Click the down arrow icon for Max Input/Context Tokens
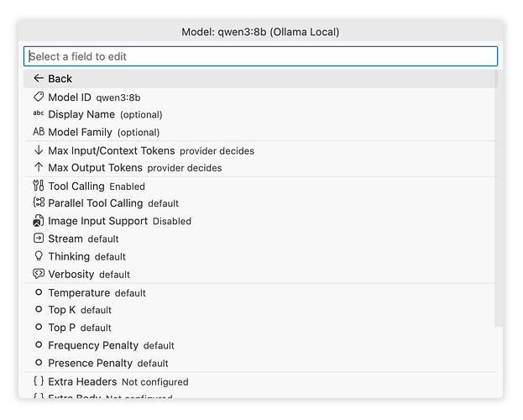The width and height of the screenshot is (523, 420). click(39, 150)
